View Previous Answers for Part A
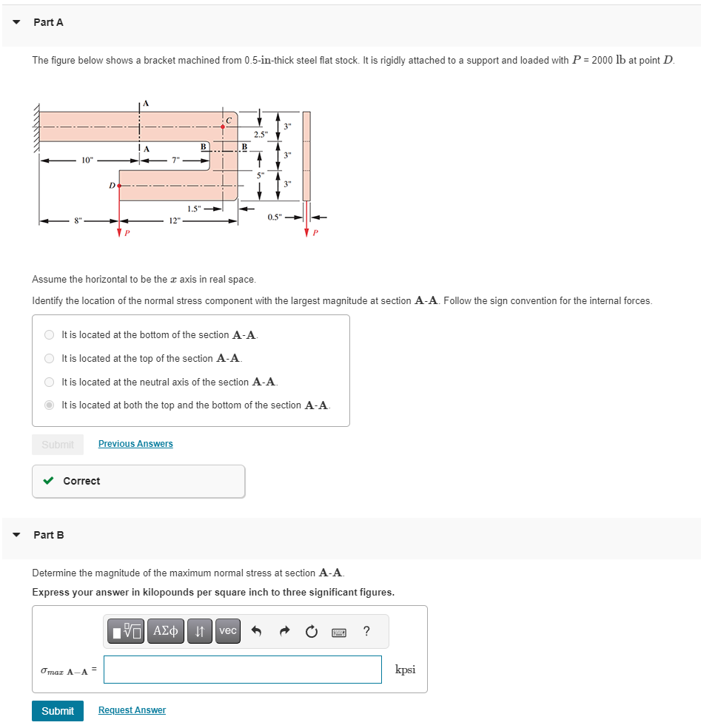Viewport: 701px width, 728px height. tap(135, 443)
